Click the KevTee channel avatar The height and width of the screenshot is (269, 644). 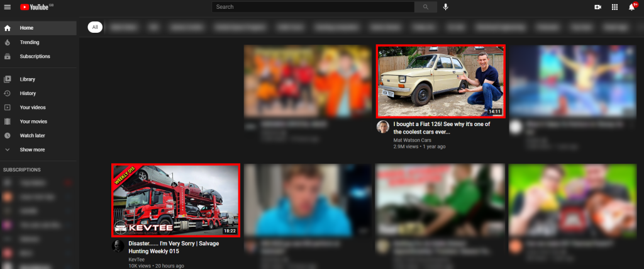[x=118, y=246]
